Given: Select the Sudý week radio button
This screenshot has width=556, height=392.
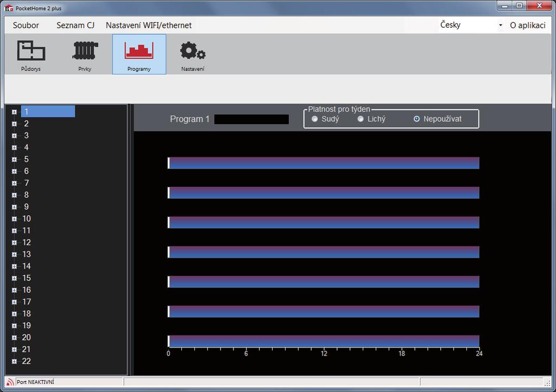Looking at the screenshot, I should [x=314, y=119].
